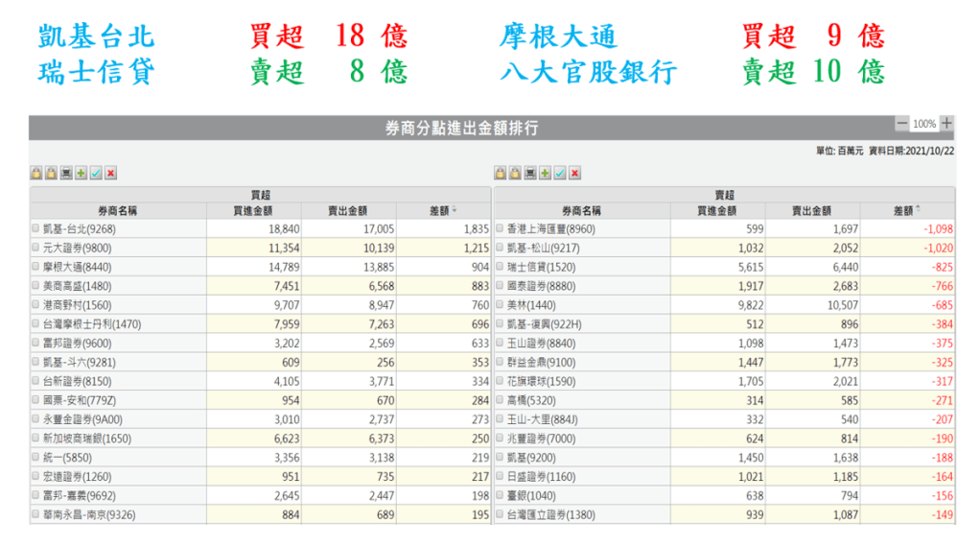Select the checkbox for 瑞士信貸(1520)
The image size is (980, 547).
500,266
